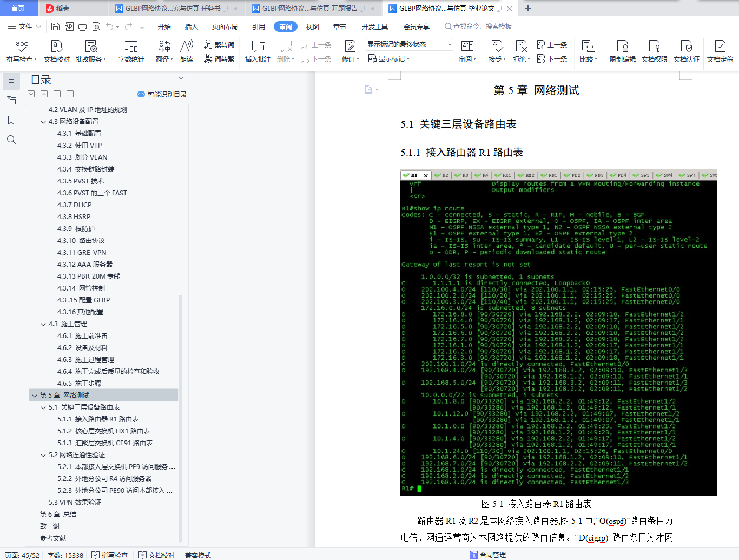Click the Save icon in the quick access bar
The width and height of the screenshot is (739, 560).
click(55, 27)
